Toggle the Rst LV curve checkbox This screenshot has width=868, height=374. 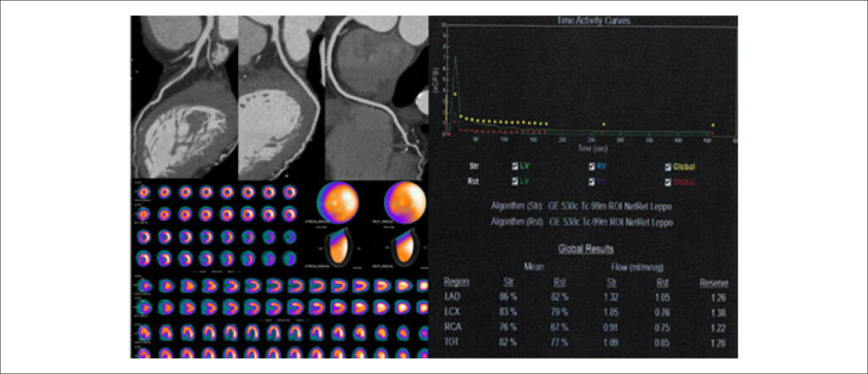pos(515,181)
